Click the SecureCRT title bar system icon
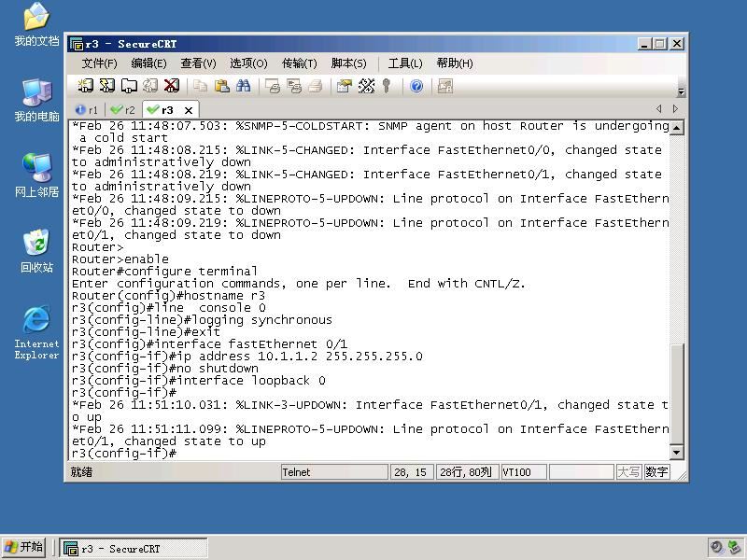This screenshot has height=560, width=747. [x=77, y=44]
